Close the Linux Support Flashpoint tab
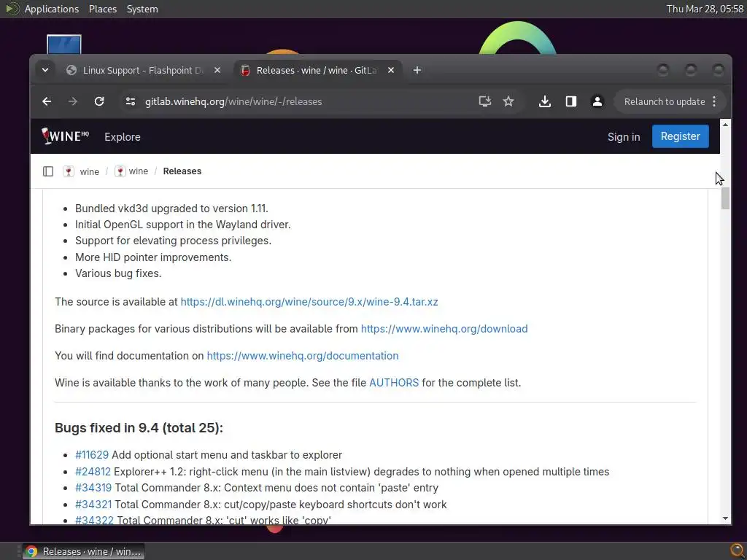This screenshot has width=747, height=560. point(217,71)
